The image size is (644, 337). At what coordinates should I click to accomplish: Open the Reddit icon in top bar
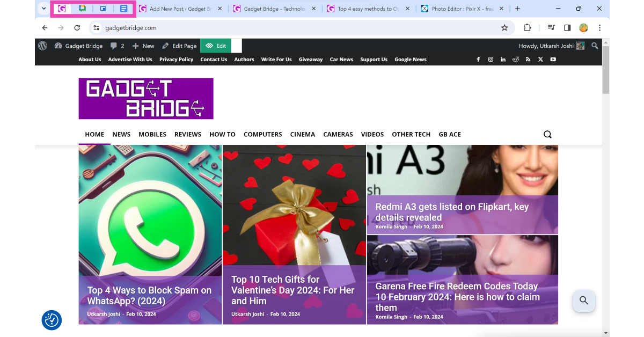pos(515,60)
